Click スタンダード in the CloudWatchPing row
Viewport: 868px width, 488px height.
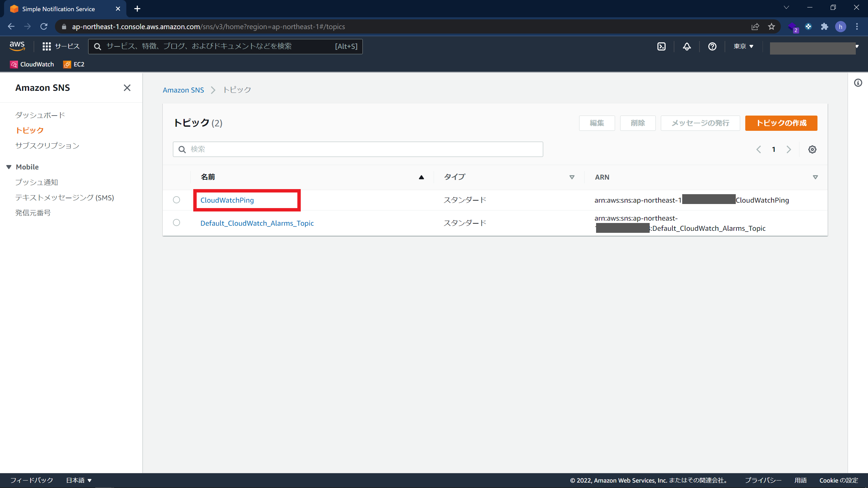coord(465,200)
